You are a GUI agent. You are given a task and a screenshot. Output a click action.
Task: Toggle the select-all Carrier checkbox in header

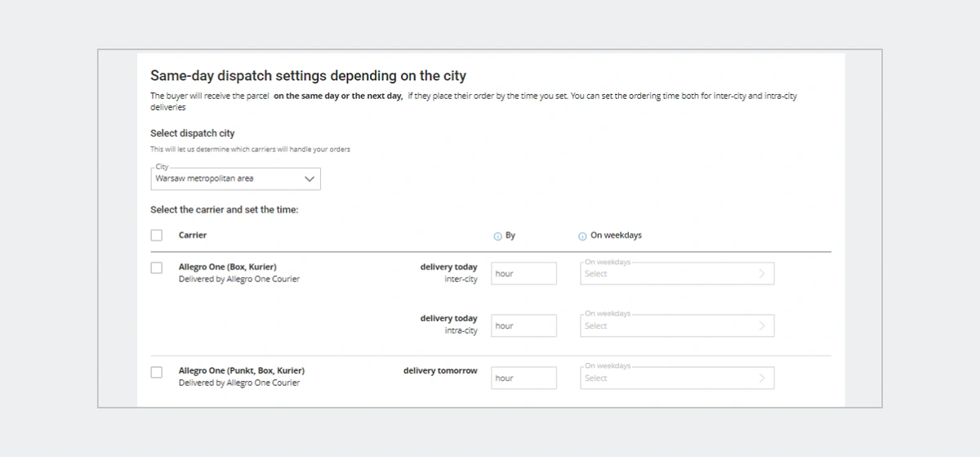[157, 235]
